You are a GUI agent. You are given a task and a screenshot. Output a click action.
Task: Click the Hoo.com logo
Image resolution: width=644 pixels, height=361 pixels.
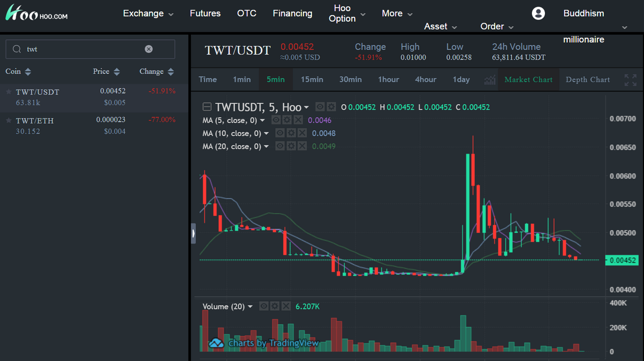click(x=36, y=14)
